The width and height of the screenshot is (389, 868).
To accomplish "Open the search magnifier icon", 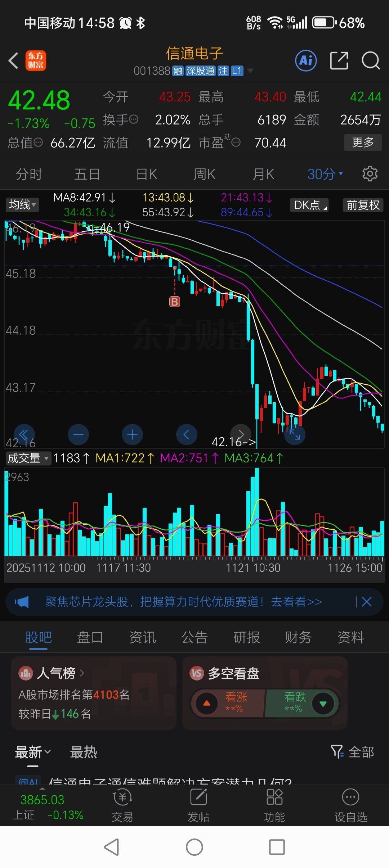I will tap(371, 60).
